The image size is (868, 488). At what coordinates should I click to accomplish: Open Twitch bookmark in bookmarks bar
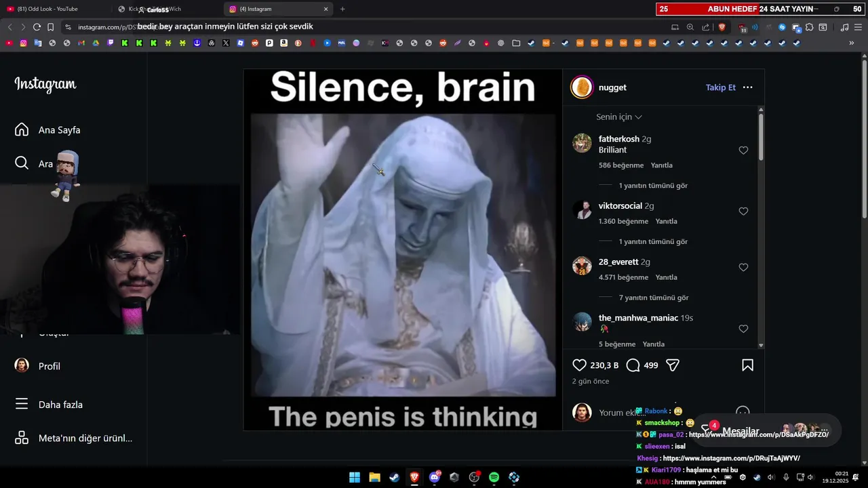tap(111, 43)
